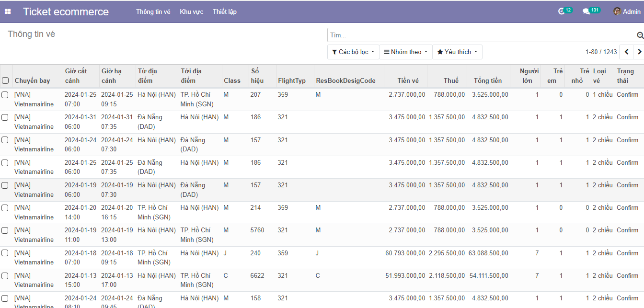Screen dimensions: 644x308
Task: Open the Nhóm theo group-by dropdown
Action: point(405,52)
